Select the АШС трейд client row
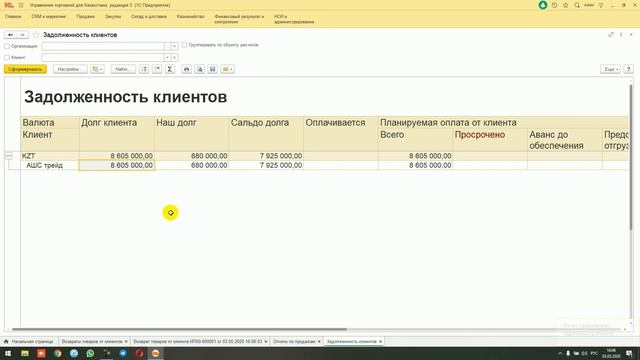 pyautogui.click(x=44, y=166)
